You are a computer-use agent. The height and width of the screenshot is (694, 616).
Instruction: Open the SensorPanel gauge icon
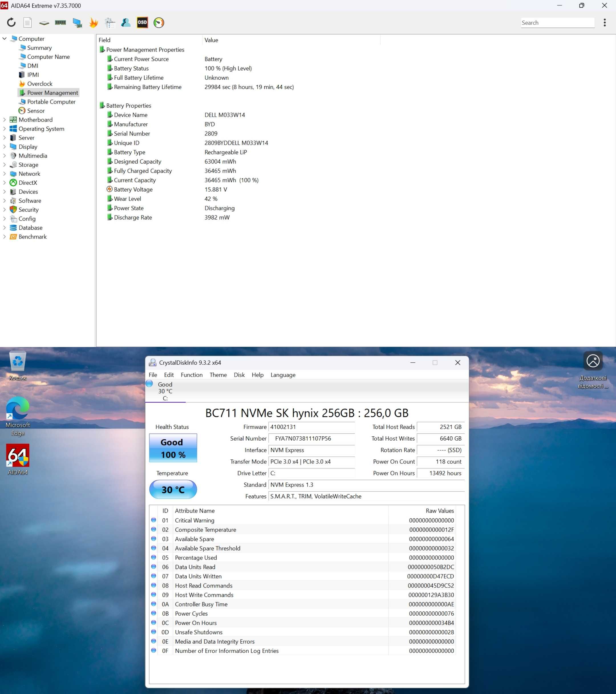coord(159,23)
